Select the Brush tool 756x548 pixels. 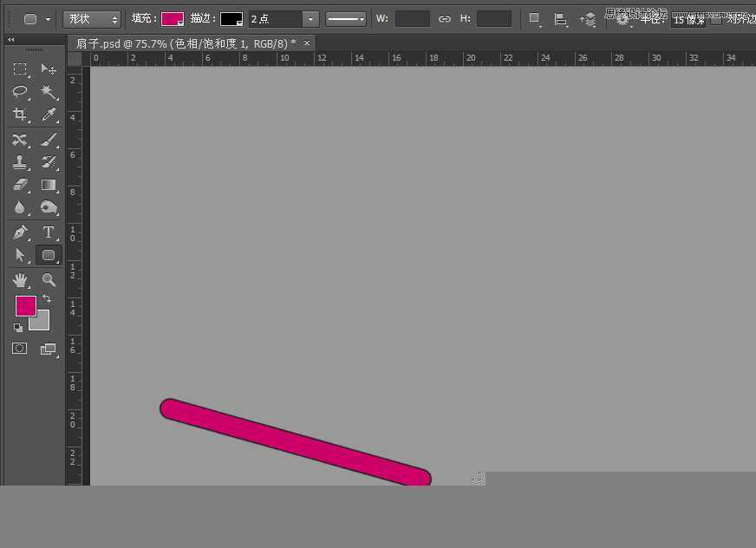[x=49, y=140]
